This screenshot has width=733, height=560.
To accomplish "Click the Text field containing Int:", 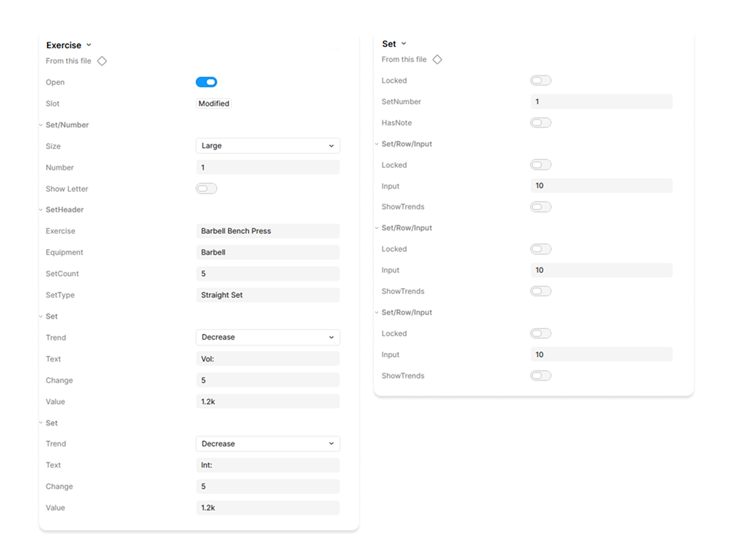I will pyautogui.click(x=268, y=465).
